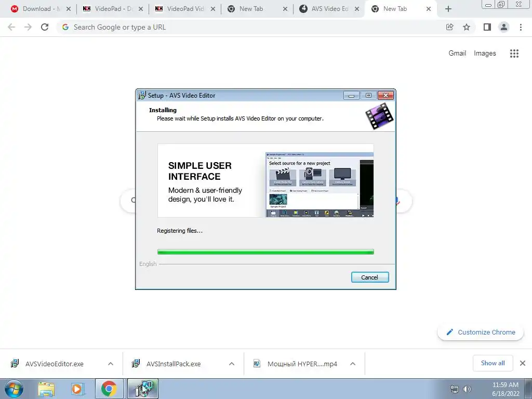Open Windows Media Player from taskbar

coord(77,389)
